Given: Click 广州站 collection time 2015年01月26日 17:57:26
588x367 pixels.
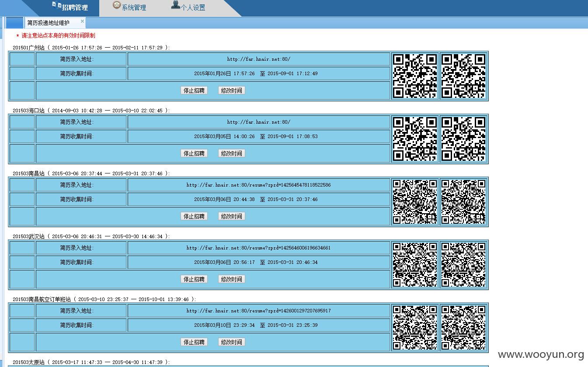Looking at the screenshot, I should [x=224, y=73].
